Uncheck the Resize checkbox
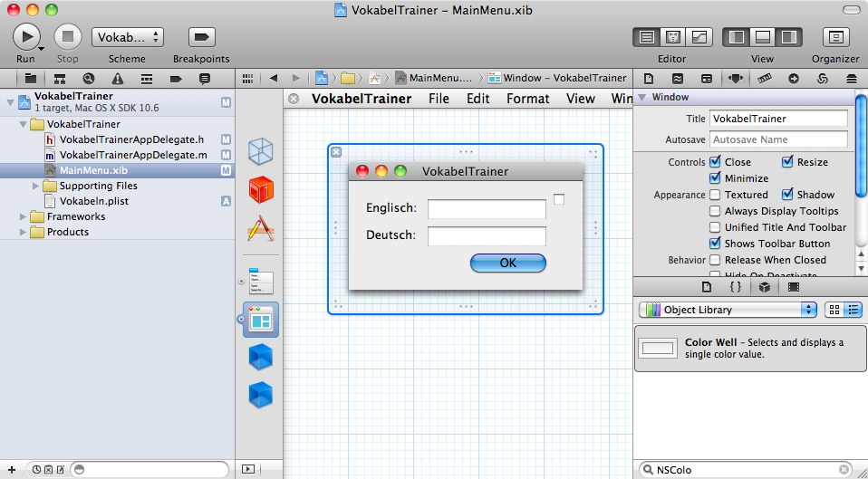This screenshot has width=868, height=479. (787, 162)
